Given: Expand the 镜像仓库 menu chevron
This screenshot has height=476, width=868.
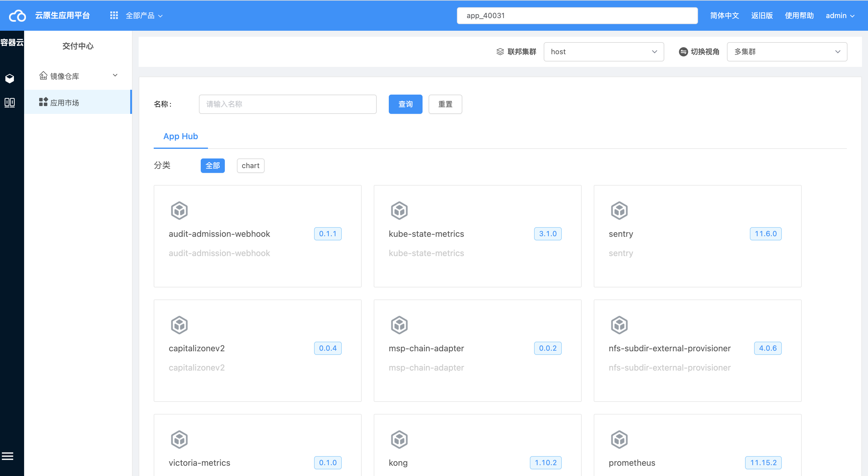Looking at the screenshot, I should (x=115, y=75).
